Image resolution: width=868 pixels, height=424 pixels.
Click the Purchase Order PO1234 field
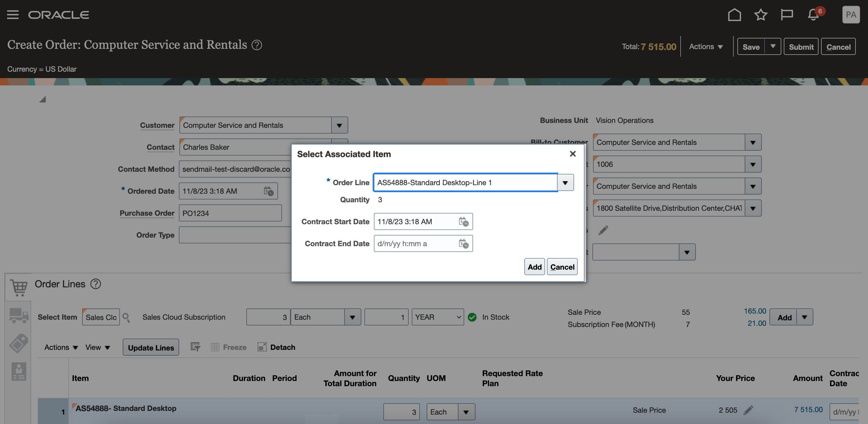click(x=230, y=213)
